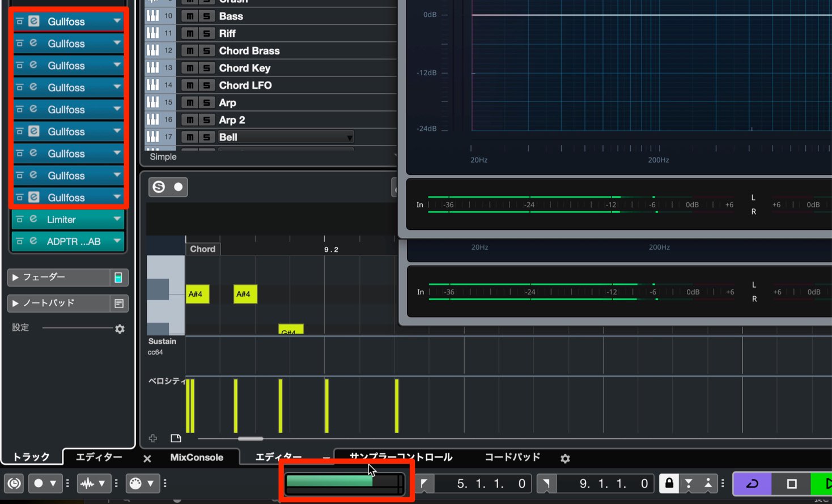Stop transport playback
This screenshot has height=504, width=832.
tap(792, 484)
